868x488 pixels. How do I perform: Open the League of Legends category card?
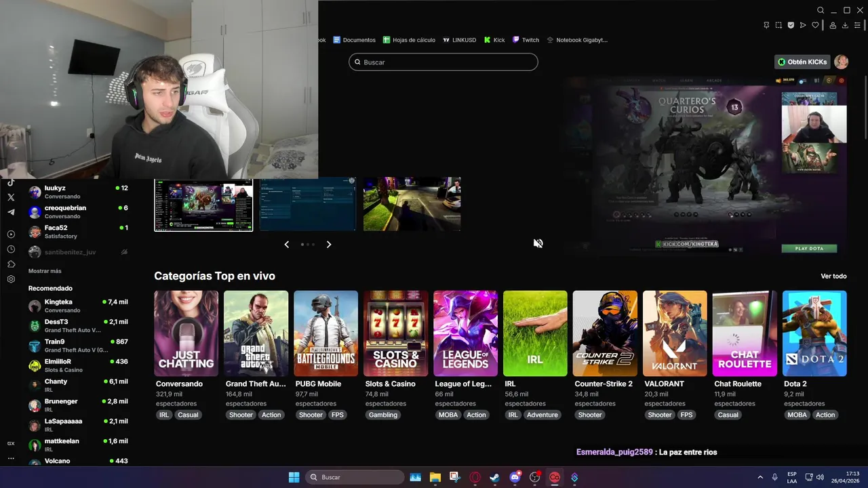[x=465, y=333]
